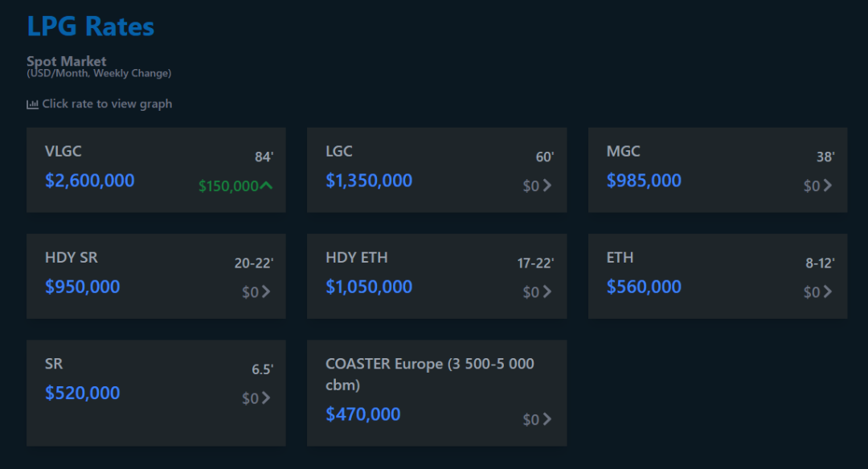Select the HDY ETH $1,050,000 rate

point(369,287)
